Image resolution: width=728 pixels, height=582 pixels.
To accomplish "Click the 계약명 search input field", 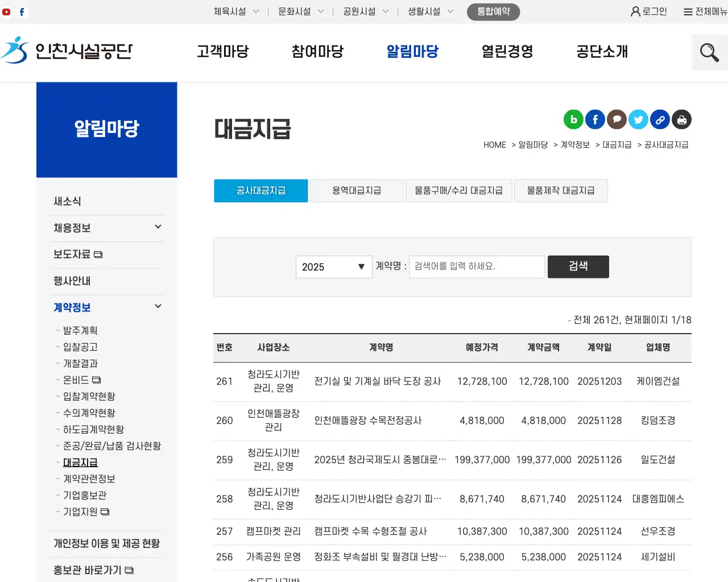I will (476, 267).
